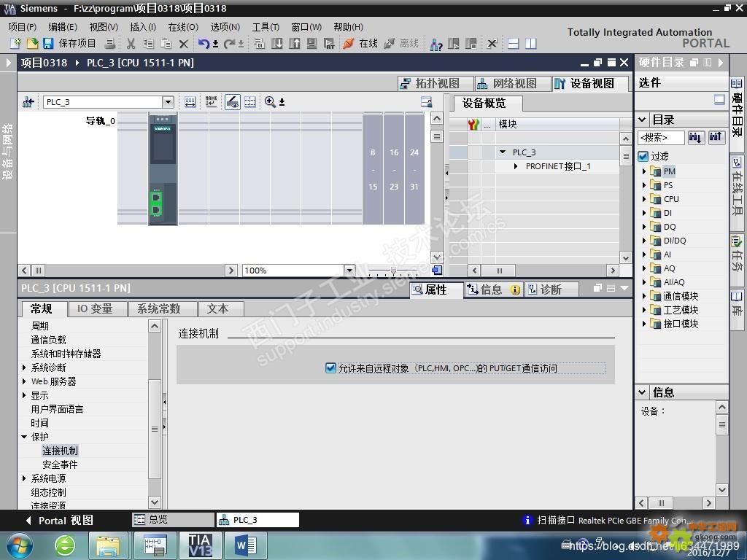Viewport: 747px width, 560px height.
Task: Open Windows Start menu
Action: click(x=20, y=545)
